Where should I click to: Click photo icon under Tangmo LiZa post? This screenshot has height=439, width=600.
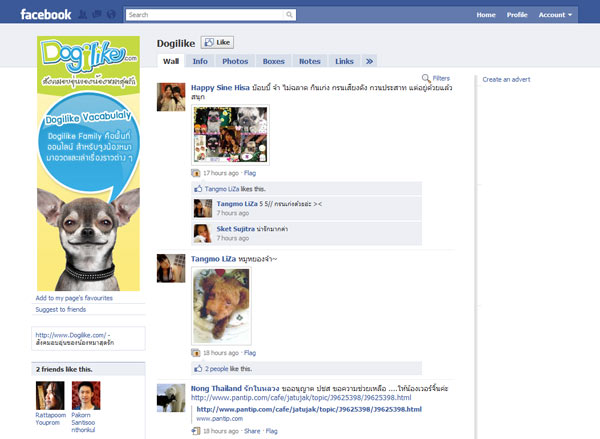click(196, 353)
